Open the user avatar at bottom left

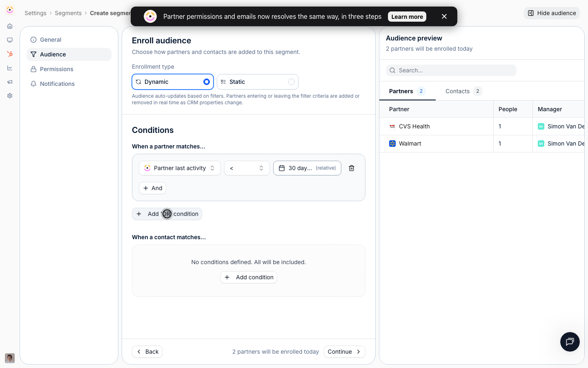[10, 358]
